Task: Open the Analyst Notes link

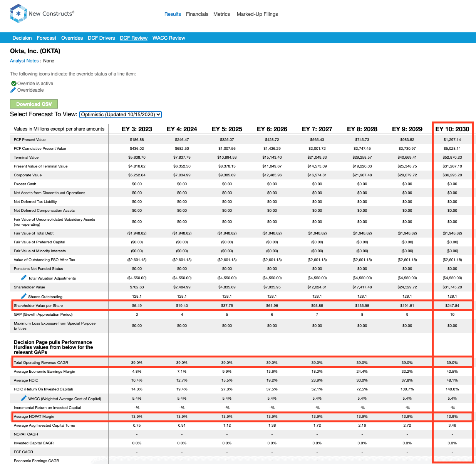Action: point(24,61)
